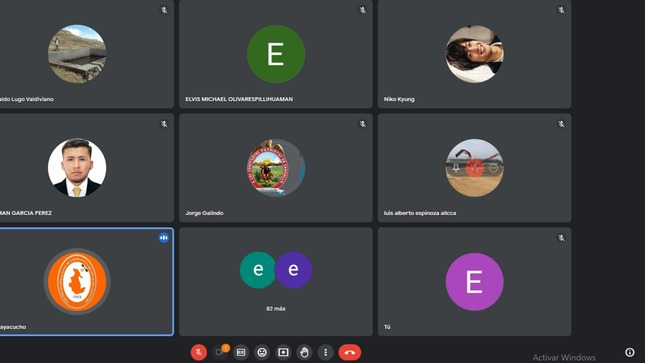
Task: Open the '82 más' participants tile
Action: (276, 282)
